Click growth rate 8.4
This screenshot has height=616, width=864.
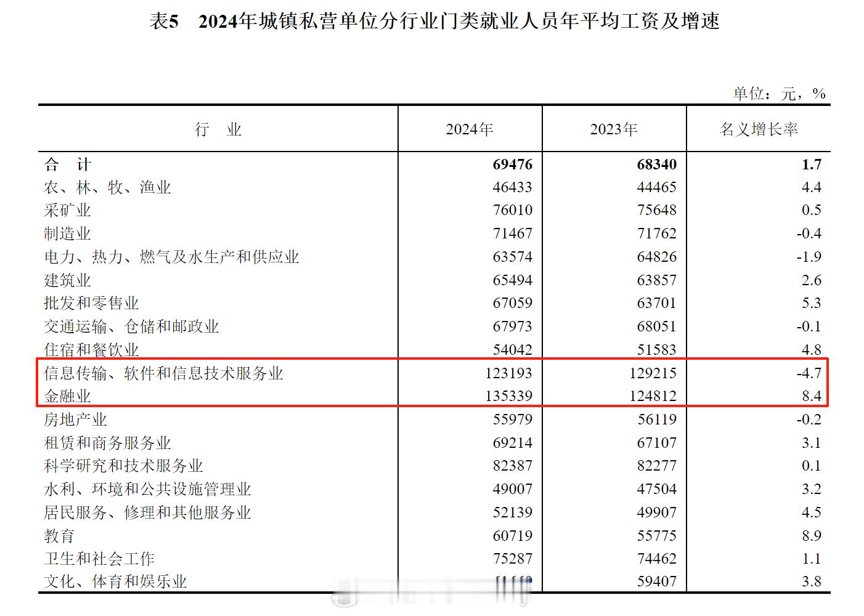[812, 396]
